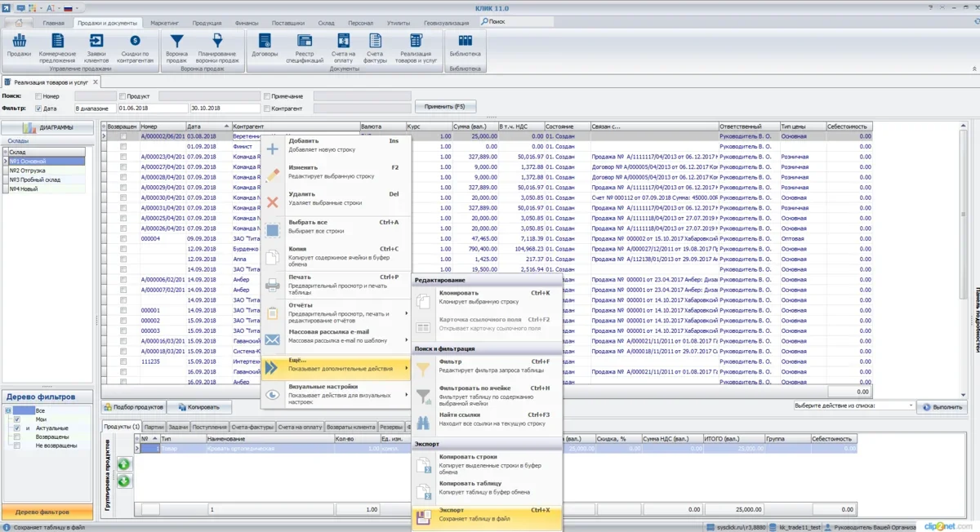
Task: Check the Возвращены filter tree checkbox
Action: tap(17, 437)
